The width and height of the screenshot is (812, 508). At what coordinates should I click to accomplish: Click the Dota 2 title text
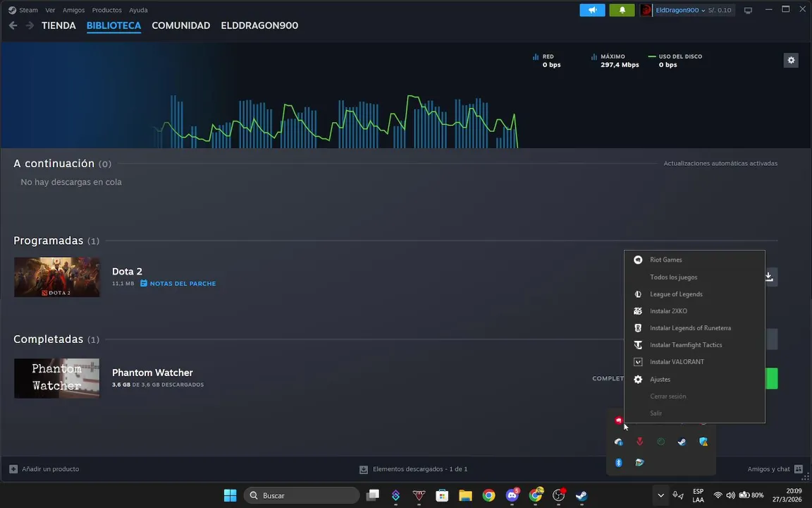[x=127, y=271]
